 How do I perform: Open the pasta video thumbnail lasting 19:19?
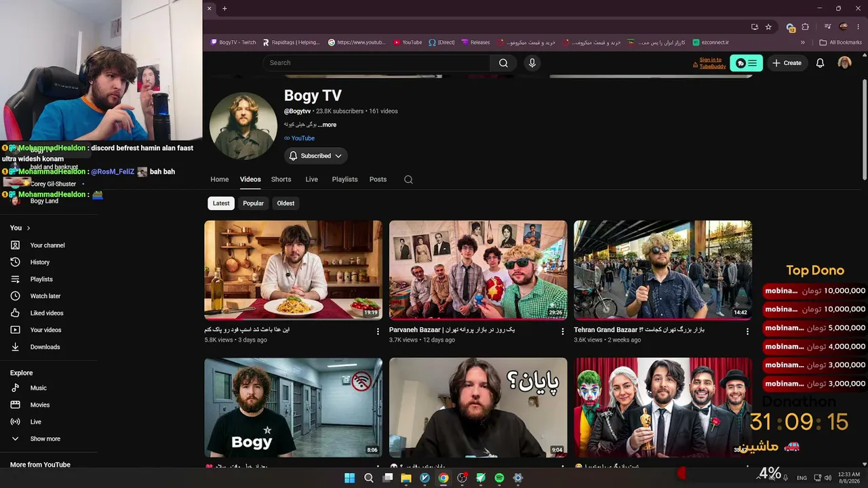point(293,270)
